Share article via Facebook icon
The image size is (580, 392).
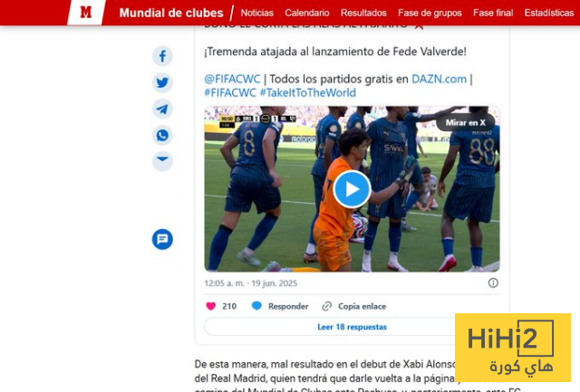click(162, 56)
